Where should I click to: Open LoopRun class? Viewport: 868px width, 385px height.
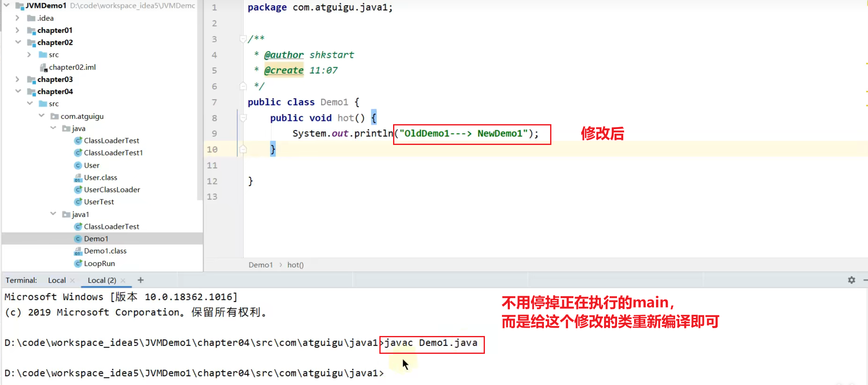pos(99,263)
